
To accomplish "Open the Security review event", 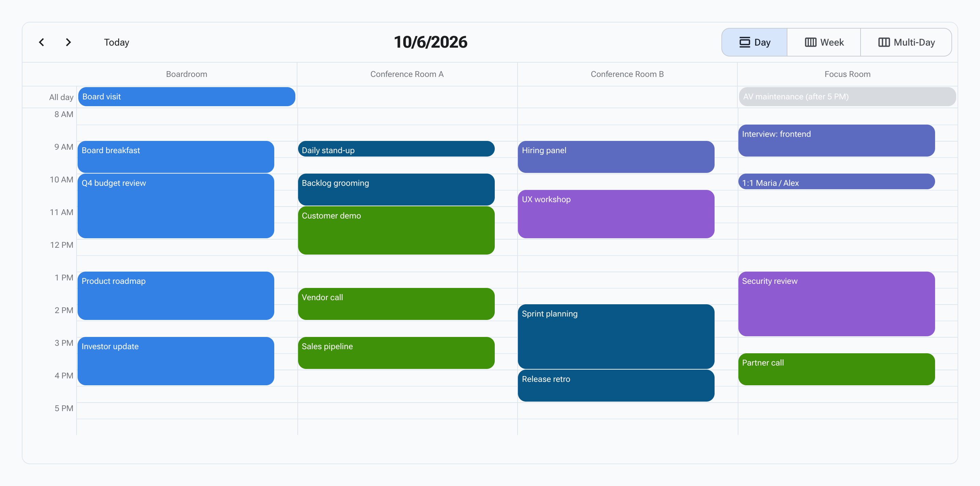I will (x=836, y=304).
